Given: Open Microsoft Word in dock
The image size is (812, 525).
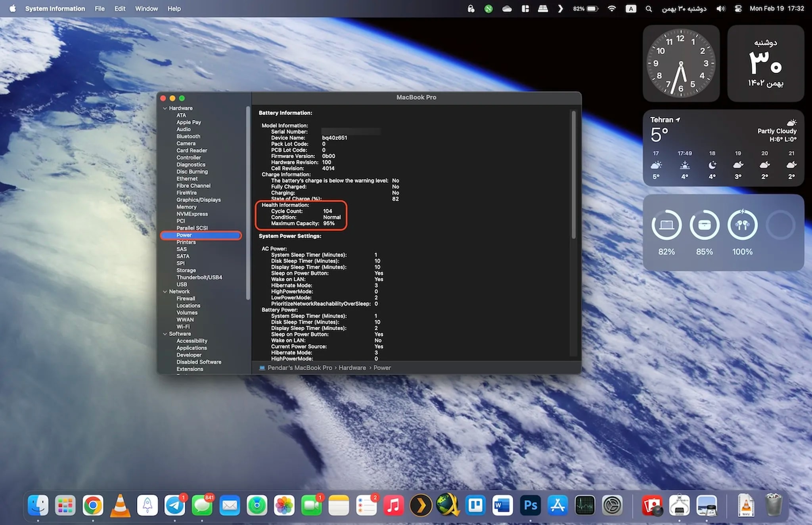Looking at the screenshot, I should [x=502, y=506].
